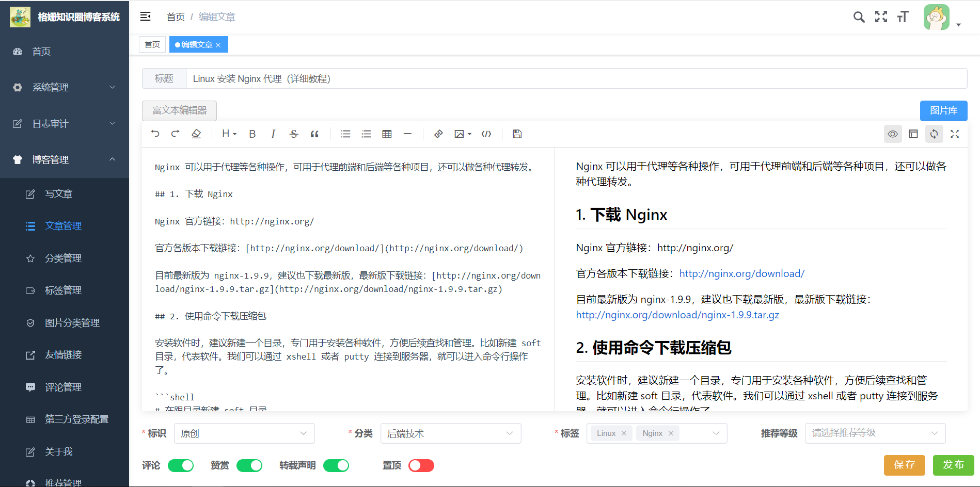Image resolution: width=980 pixels, height=487 pixels.
Task: Collapse 博客管理 sidebar menu
Action: pyautogui.click(x=65, y=160)
